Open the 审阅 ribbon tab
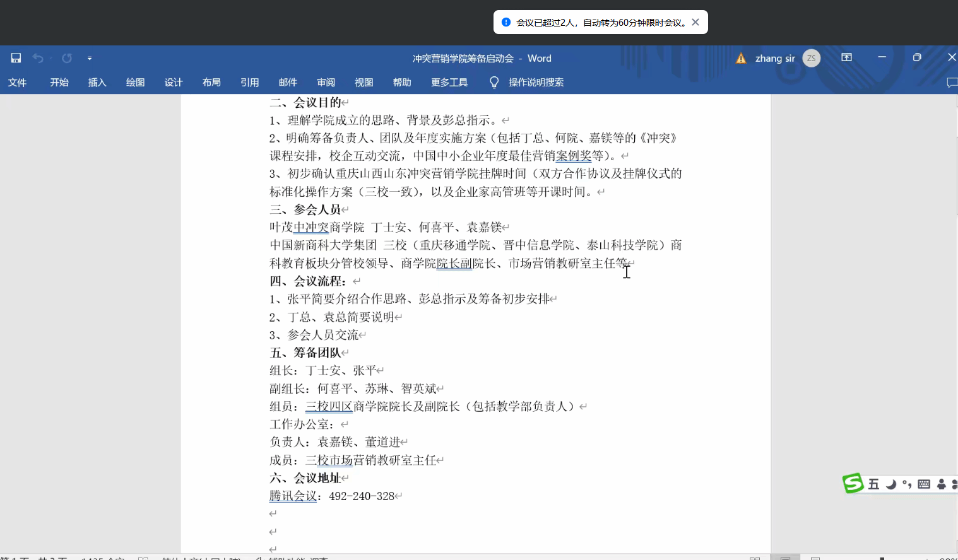This screenshot has height=560, width=958. pos(326,83)
